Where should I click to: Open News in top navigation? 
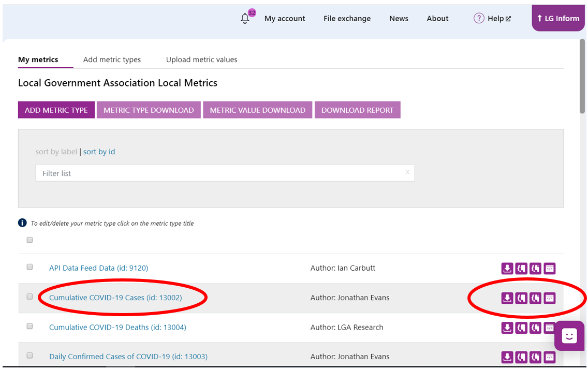[399, 18]
